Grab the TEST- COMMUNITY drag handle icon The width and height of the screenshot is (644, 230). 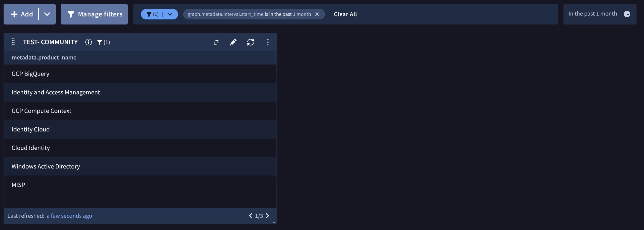pyautogui.click(x=13, y=42)
